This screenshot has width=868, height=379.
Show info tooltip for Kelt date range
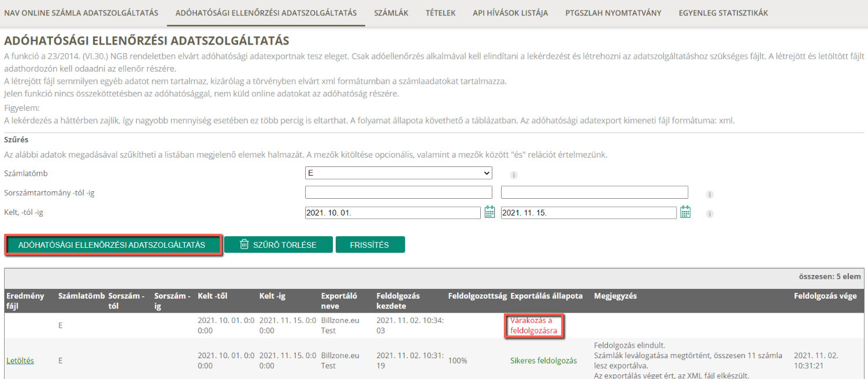710,214
